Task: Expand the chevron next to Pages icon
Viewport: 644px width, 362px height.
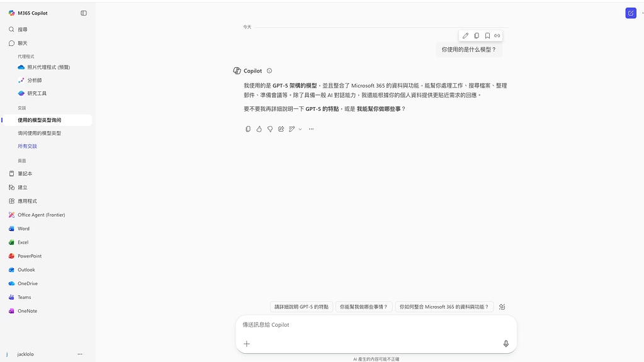Action: coord(300,129)
